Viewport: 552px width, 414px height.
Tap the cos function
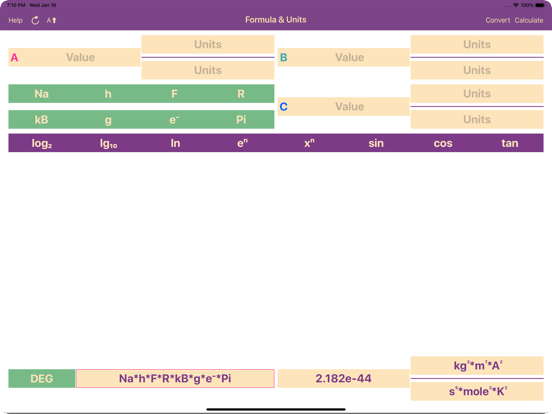pos(443,143)
